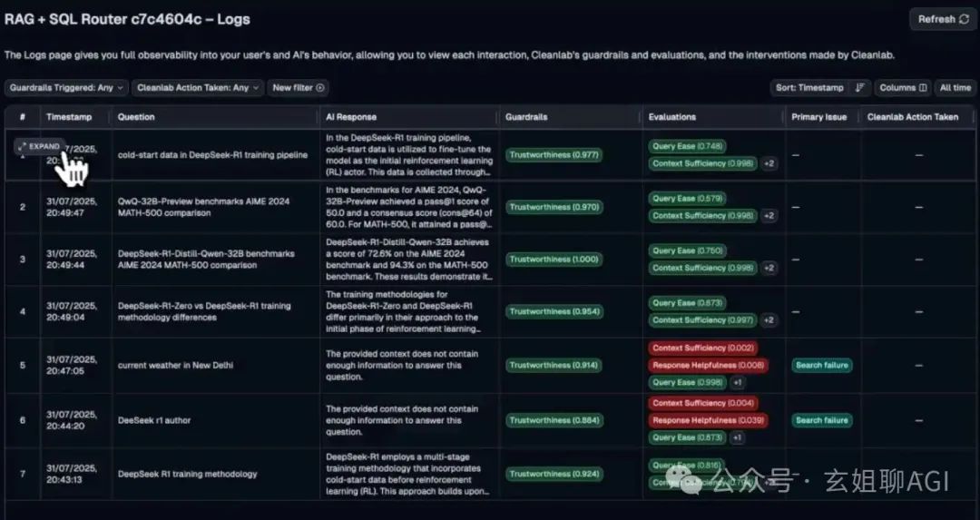Image resolution: width=980 pixels, height=520 pixels.
Task: Click Query Ease (0.579) badge
Action: 688,199
